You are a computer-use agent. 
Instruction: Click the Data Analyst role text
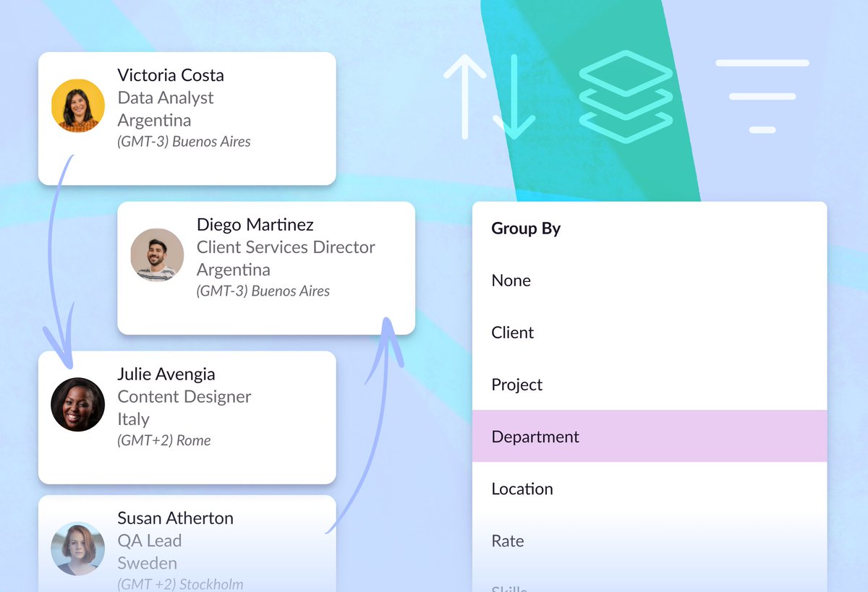click(166, 98)
